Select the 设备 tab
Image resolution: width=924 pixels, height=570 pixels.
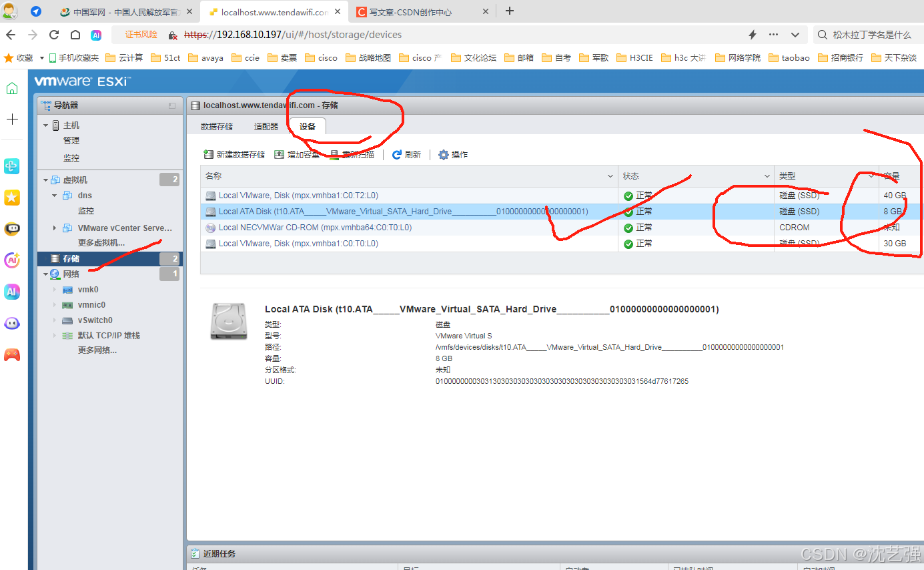[x=308, y=127]
